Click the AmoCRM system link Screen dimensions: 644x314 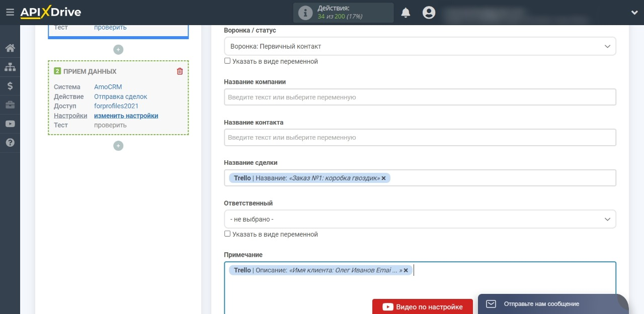tap(108, 87)
